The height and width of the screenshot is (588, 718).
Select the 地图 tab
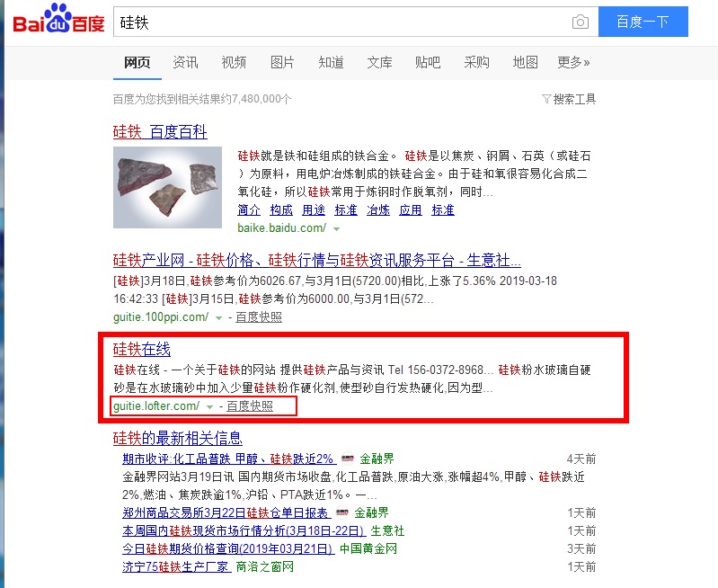[525, 62]
